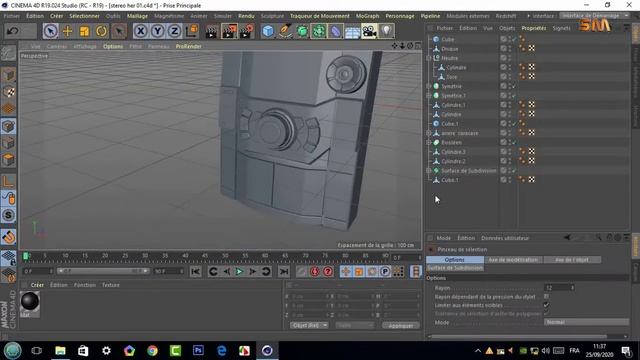
Task: Switch to Points mode in left palette
Action: [8, 126]
